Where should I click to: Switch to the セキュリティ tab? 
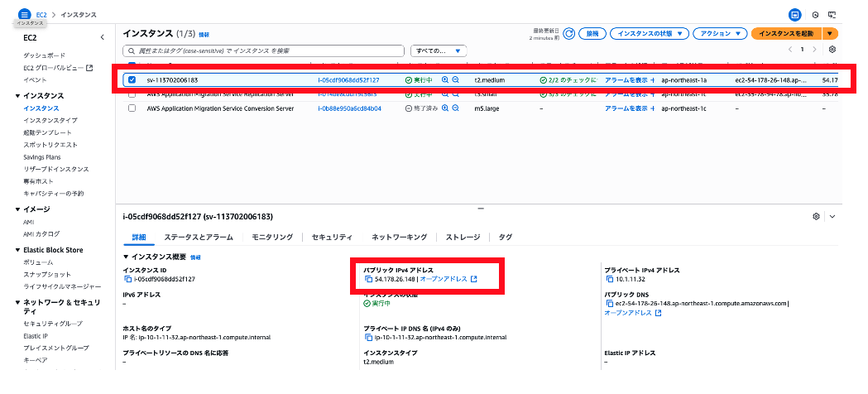[332, 237]
